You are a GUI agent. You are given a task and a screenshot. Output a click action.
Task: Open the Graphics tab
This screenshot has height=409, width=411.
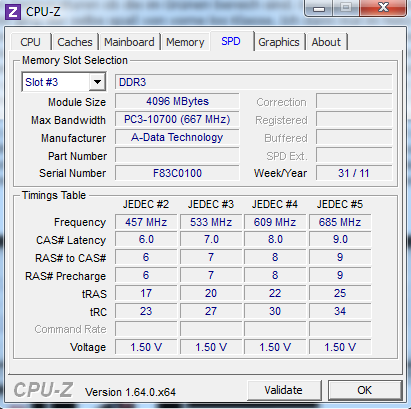click(279, 42)
